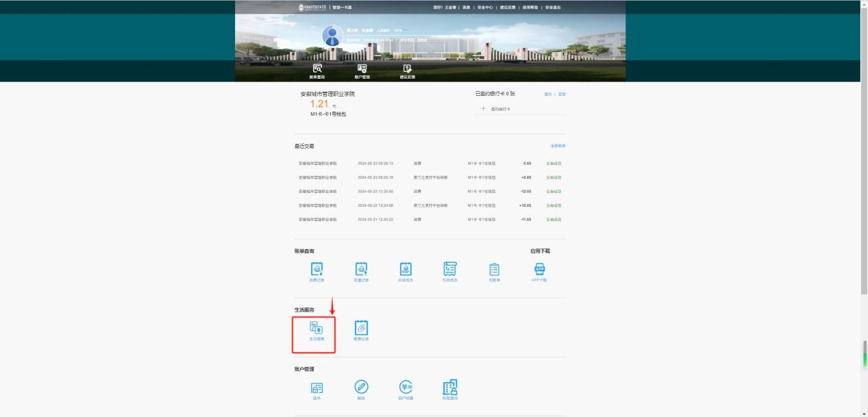
Task: Click the APP下载 phone icon
Action: [x=539, y=271]
